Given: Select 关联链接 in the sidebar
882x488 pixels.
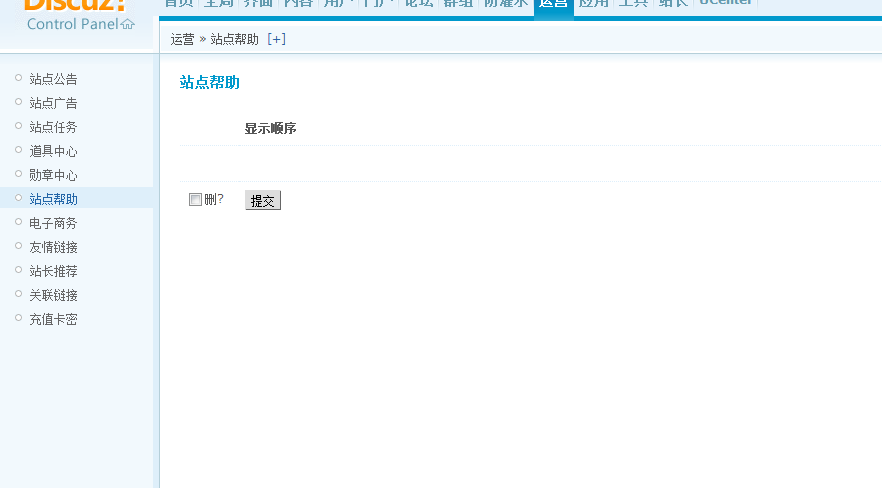Looking at the screenshot, I should 53,295.
